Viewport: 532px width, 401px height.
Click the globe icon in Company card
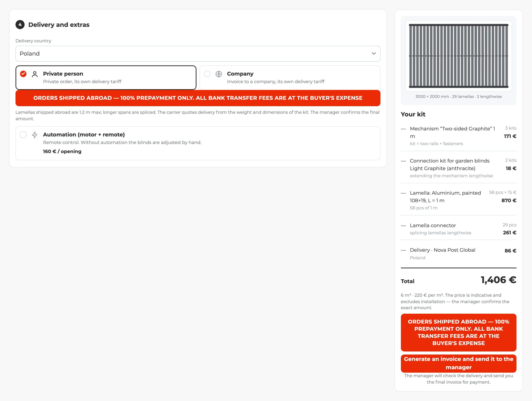(219, 74)
